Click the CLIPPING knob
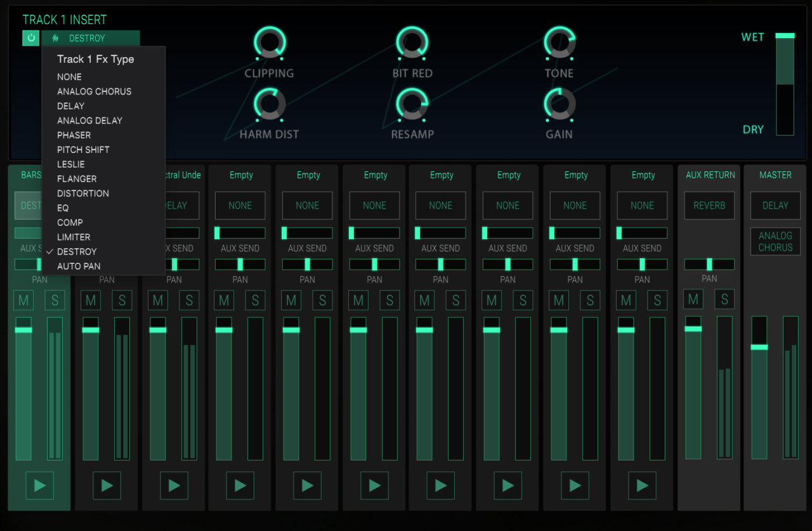812x531 pixels. pos(270,43)
